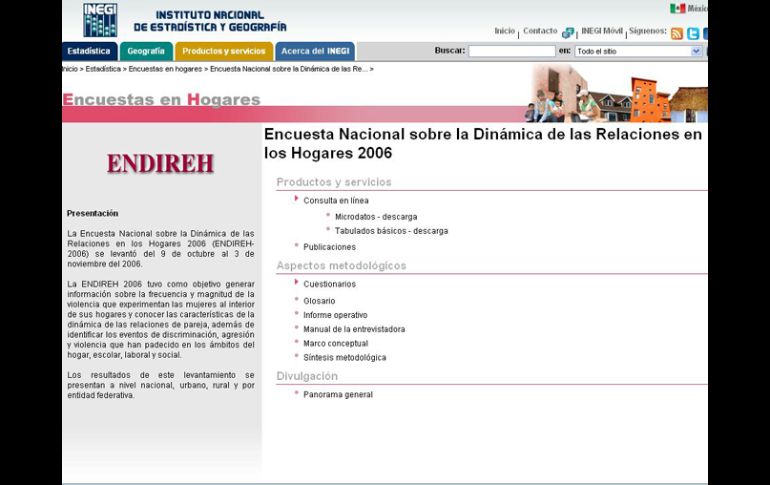Image resolution: width=770 pixels, height=485 pixels.
Task: Click Encuestas en hogares breadcrumb
Action: tap(165, 69)
